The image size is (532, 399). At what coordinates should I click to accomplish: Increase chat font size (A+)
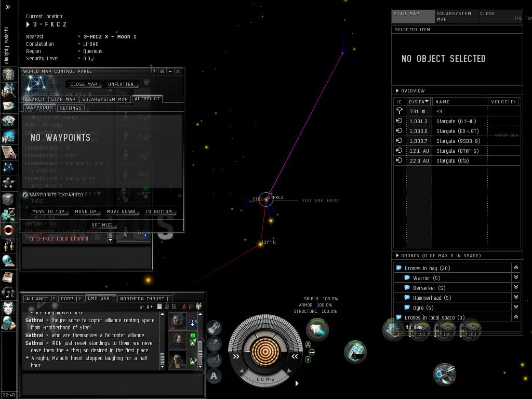[x=150, y=307]
